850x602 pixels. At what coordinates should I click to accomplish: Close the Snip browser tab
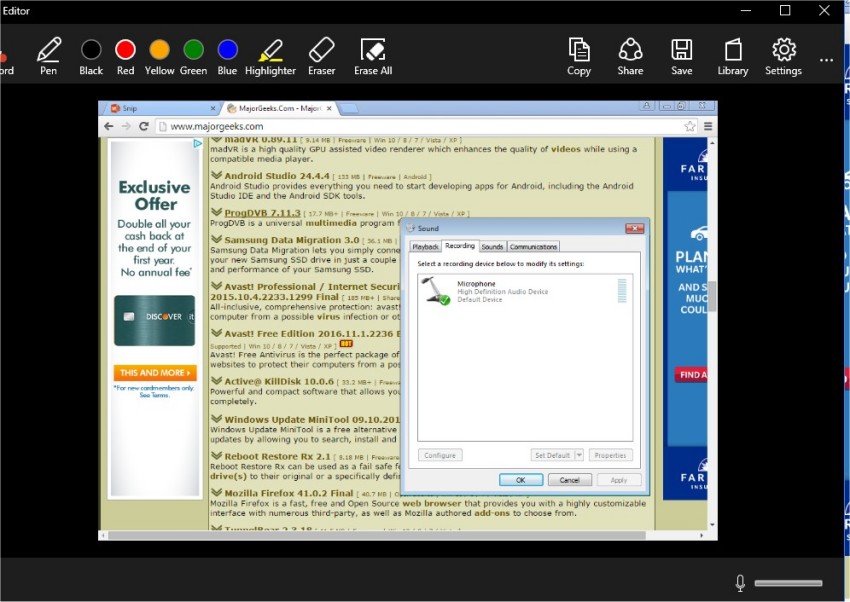213,108
